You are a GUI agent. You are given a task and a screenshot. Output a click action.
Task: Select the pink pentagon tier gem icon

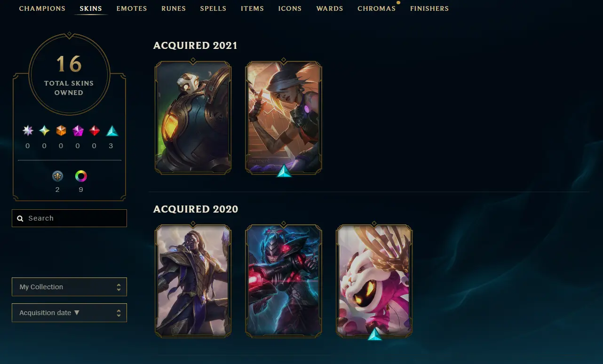pos(78,131)
